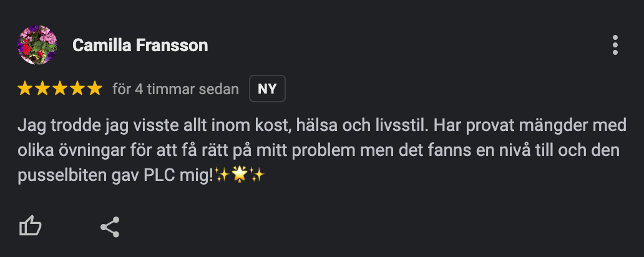Click the last sparkles emoji in review
The height and width of the screenshot is (257, 644).
coord(258,175)
